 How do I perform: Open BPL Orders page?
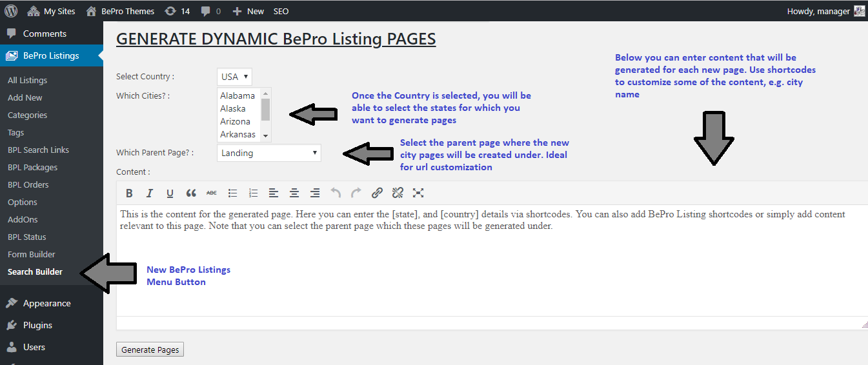pyautogui.click(x=28, y=184)
